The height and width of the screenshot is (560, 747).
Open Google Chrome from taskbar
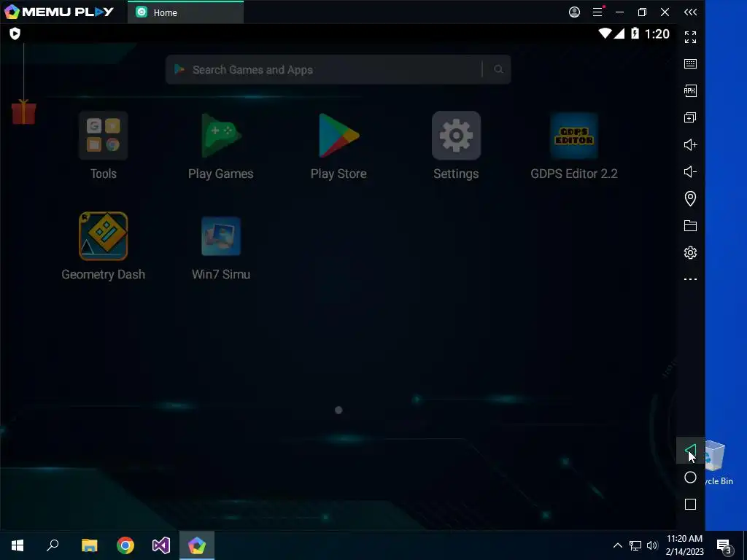pyautogui.click(x=125, y=545)
